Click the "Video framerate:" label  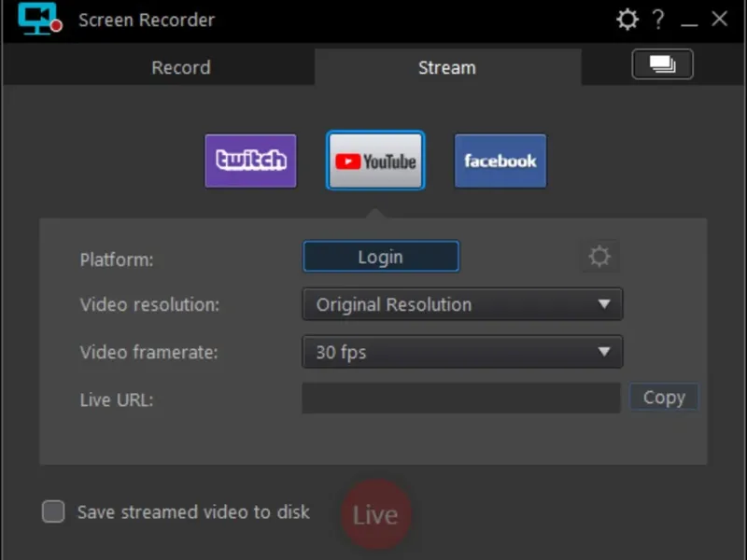[148, 353]
